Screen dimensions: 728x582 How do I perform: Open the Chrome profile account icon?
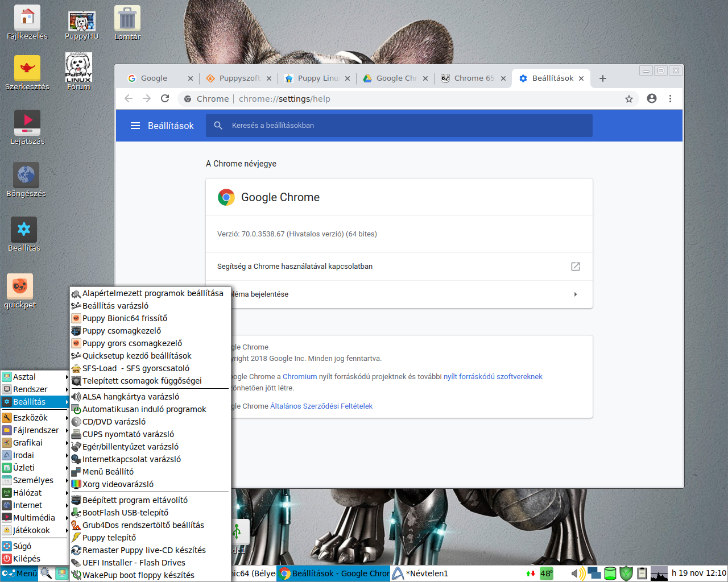click(652, 98)
